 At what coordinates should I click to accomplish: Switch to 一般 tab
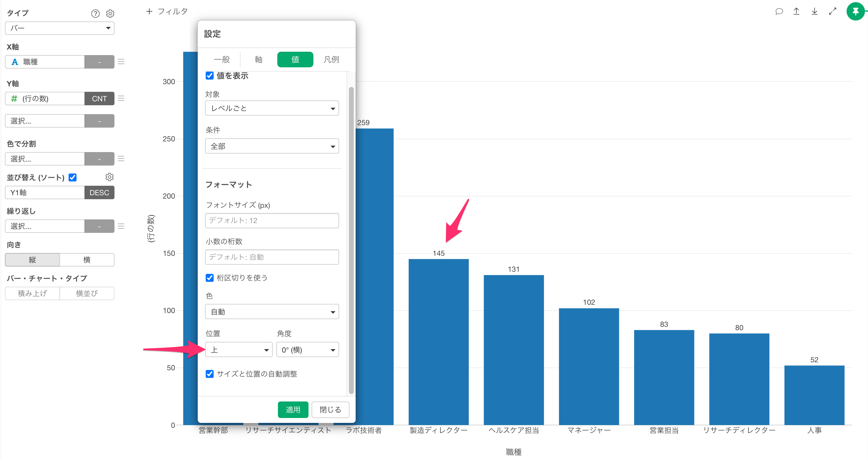[x=222, y=60]
